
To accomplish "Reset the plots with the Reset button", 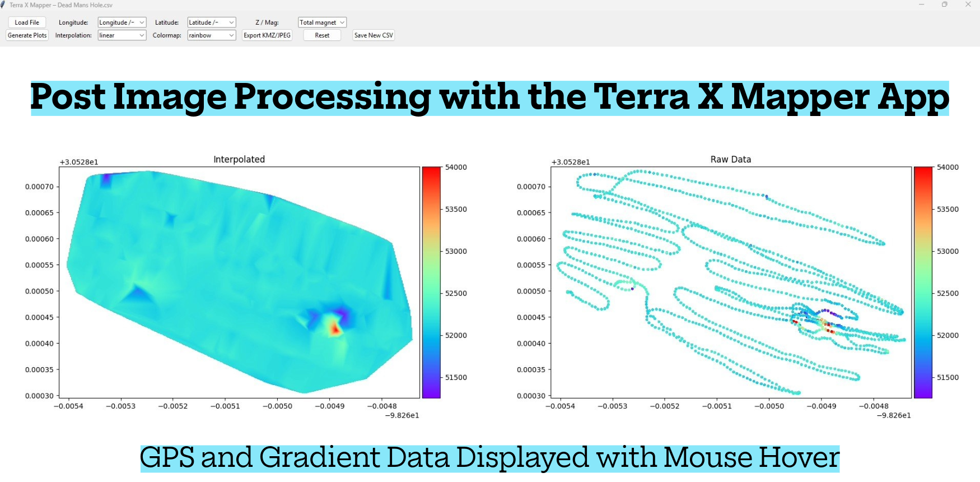I will 322,35.
